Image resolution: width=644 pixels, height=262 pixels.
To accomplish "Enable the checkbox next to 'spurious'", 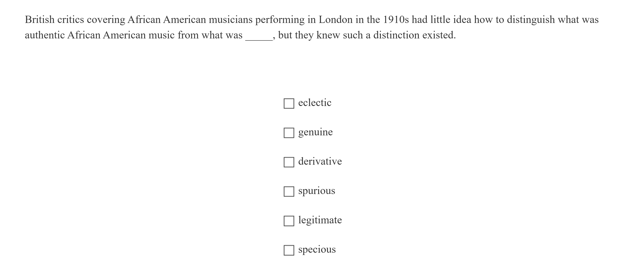I will click(289, 191).
